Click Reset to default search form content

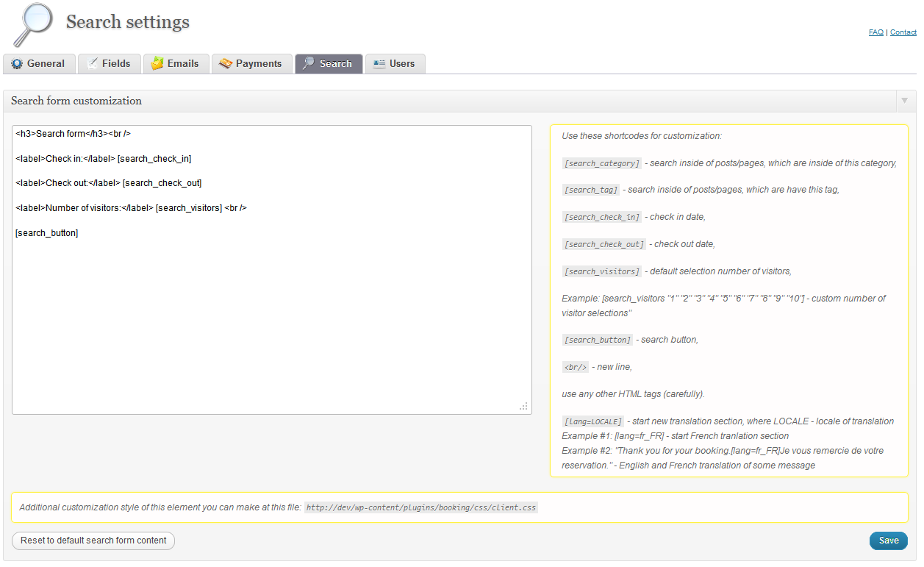coord(93,541)
